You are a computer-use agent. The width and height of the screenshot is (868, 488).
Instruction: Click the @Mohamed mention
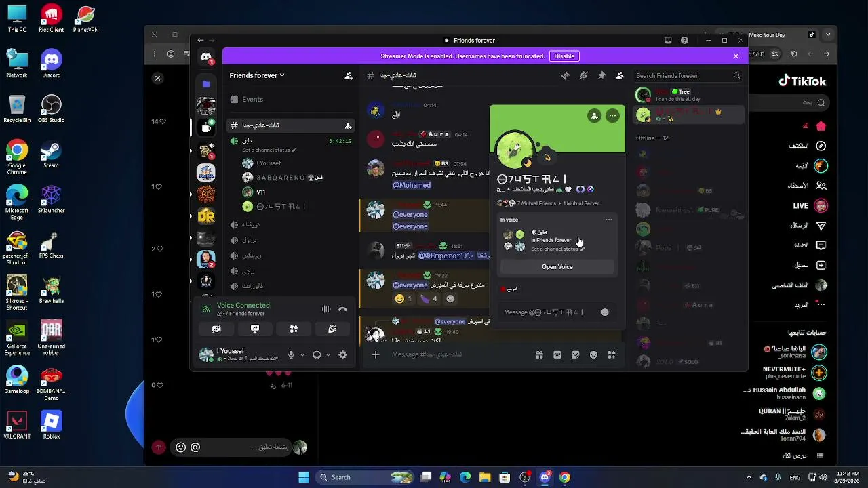click(412, 185)
